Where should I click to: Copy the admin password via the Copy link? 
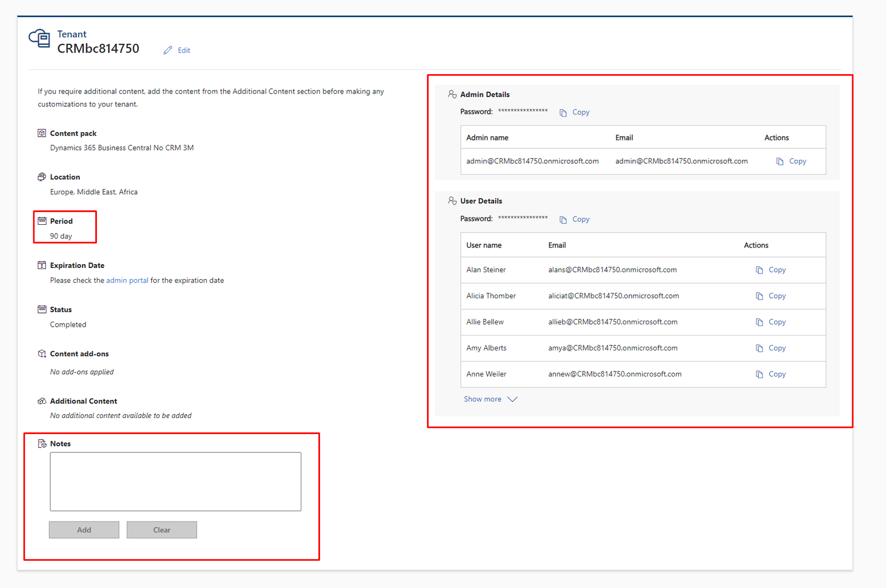coord(581,112)
